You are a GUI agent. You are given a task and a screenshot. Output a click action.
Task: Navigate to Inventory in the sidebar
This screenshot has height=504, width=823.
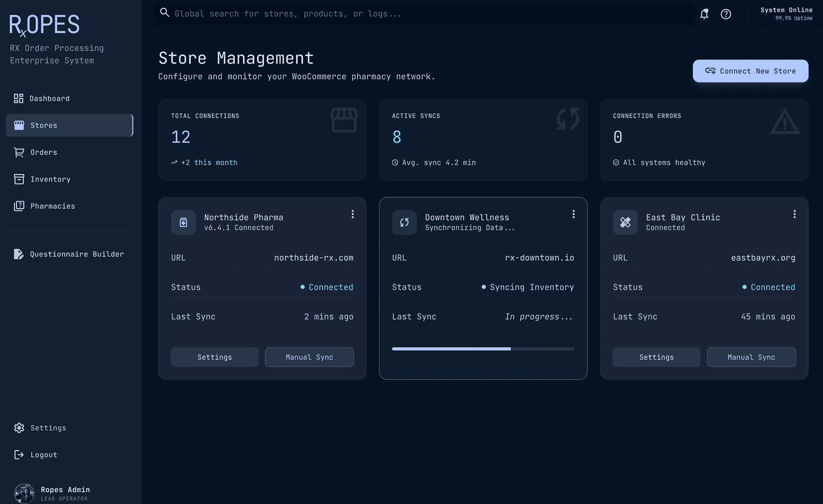pyautogui.click(x=69, y=179)
